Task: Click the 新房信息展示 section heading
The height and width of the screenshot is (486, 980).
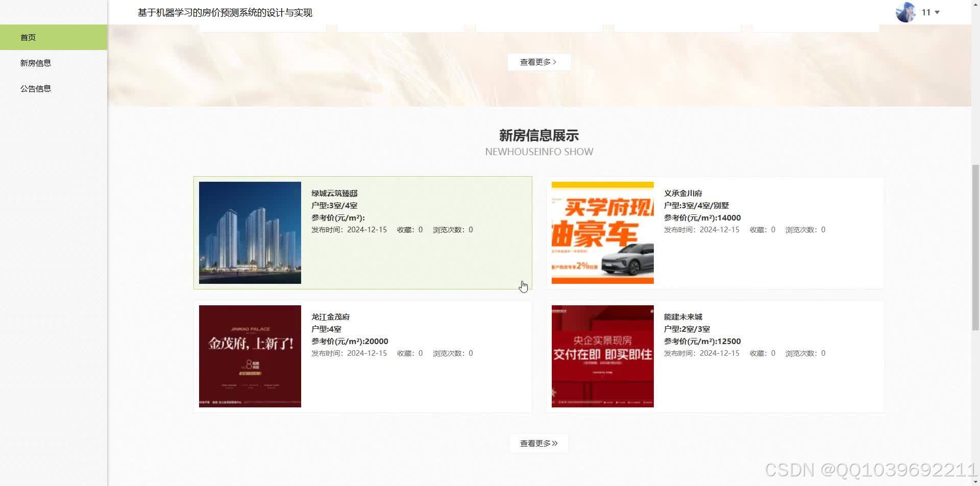Action: (538, 136)
